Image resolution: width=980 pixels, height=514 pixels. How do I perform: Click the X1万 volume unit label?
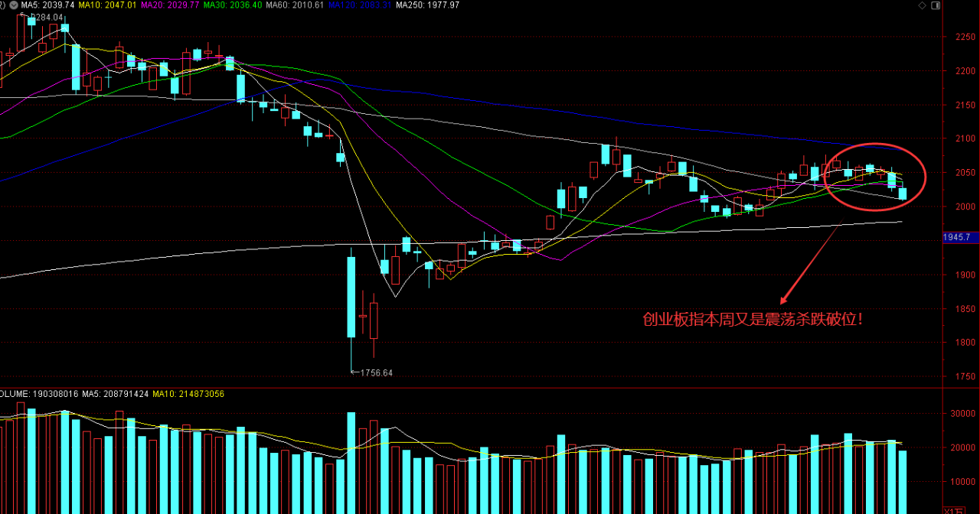pyautogui.click(x=954, y=510)
